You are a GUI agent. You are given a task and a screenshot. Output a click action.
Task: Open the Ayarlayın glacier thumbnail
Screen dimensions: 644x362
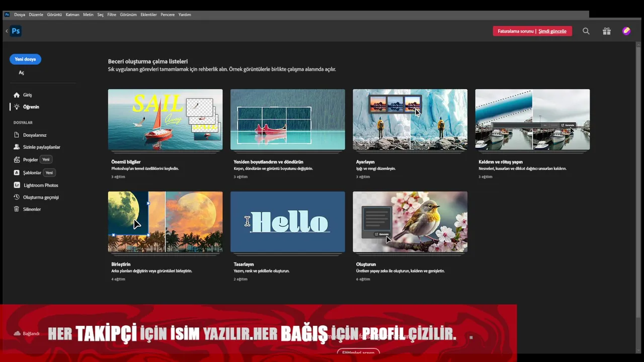pyautogui.click(x=410, y=120)
